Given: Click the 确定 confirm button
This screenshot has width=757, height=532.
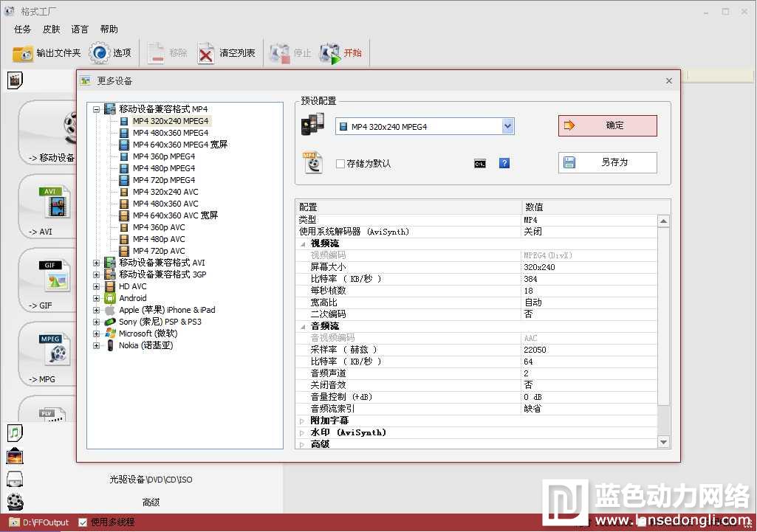Looking at the screenshot, I should pos(607,125).
